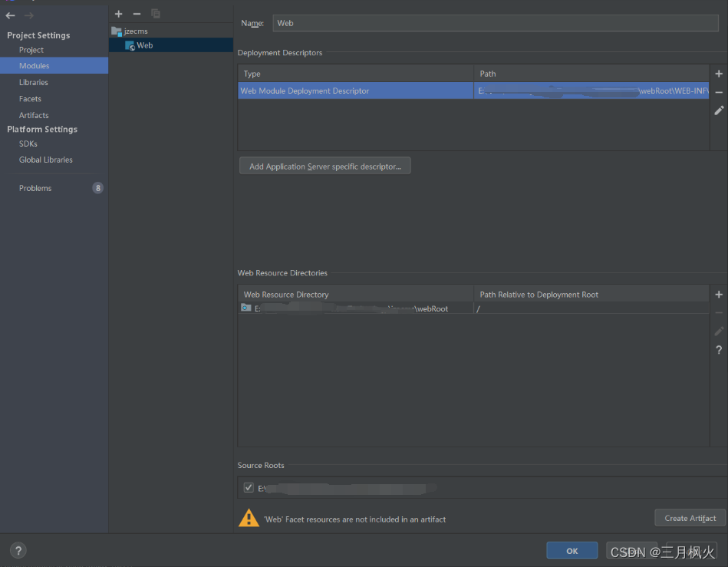Add a web resource directory
Viewport: 728px width, 567px height.
pyautogui.click(x=719, y=295)
